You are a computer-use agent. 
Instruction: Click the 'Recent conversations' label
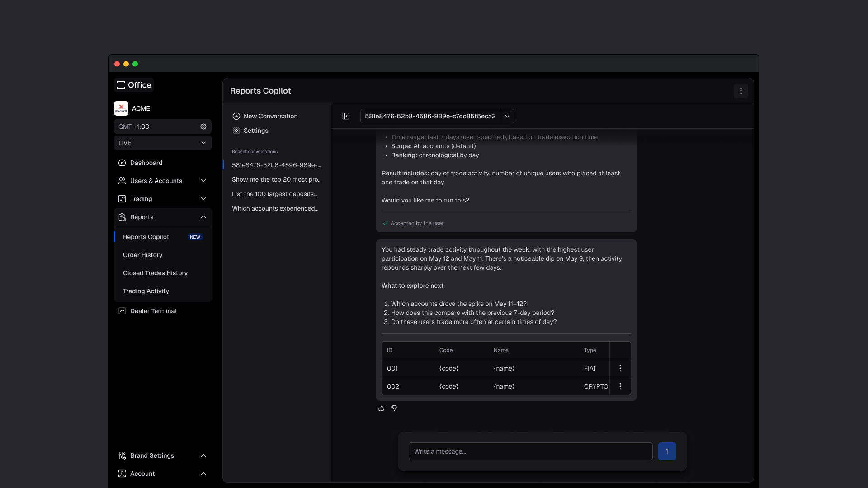pyautogui.click(x=255, y=151)
